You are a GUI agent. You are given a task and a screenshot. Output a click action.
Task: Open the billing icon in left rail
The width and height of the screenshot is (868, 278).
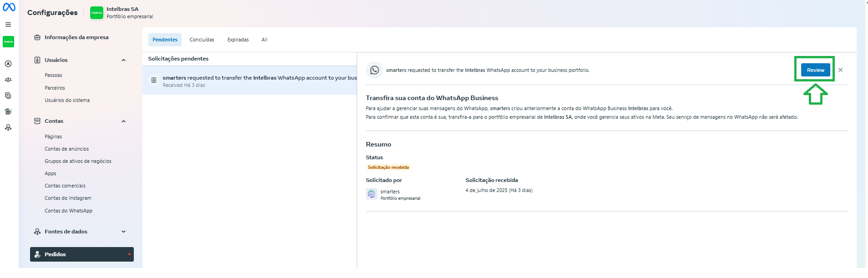tap(8, 111)
